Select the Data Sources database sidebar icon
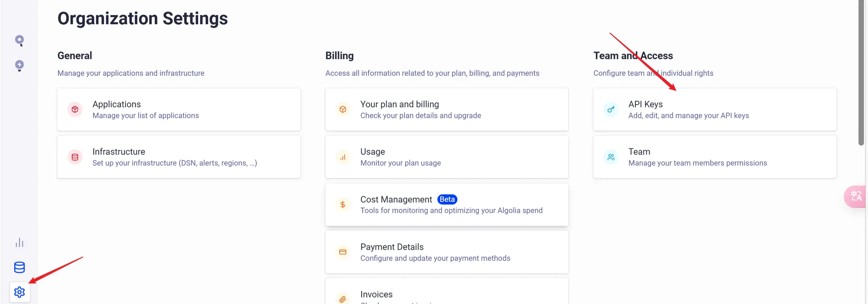This screenshot has width=868, height=304. pos(19,267)
